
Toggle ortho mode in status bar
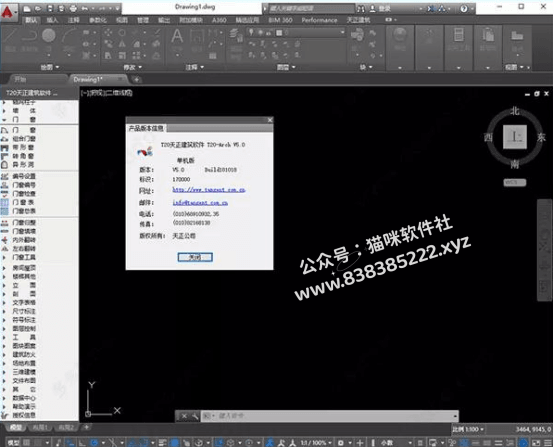[x=82, y=442]
